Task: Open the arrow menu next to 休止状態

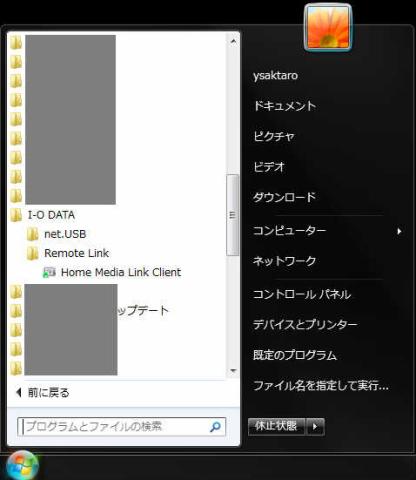Action: tap(315, 426)
